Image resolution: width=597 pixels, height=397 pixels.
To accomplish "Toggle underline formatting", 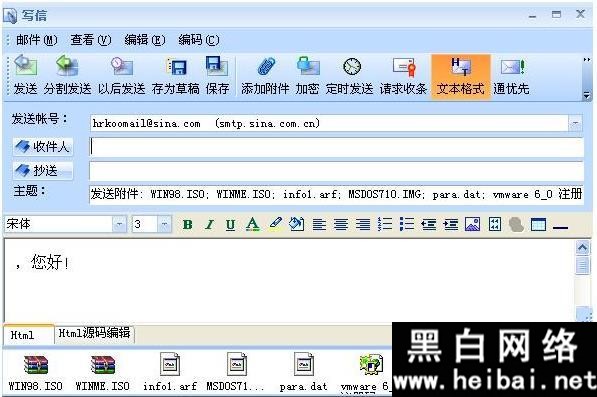I will click(230, 225).
